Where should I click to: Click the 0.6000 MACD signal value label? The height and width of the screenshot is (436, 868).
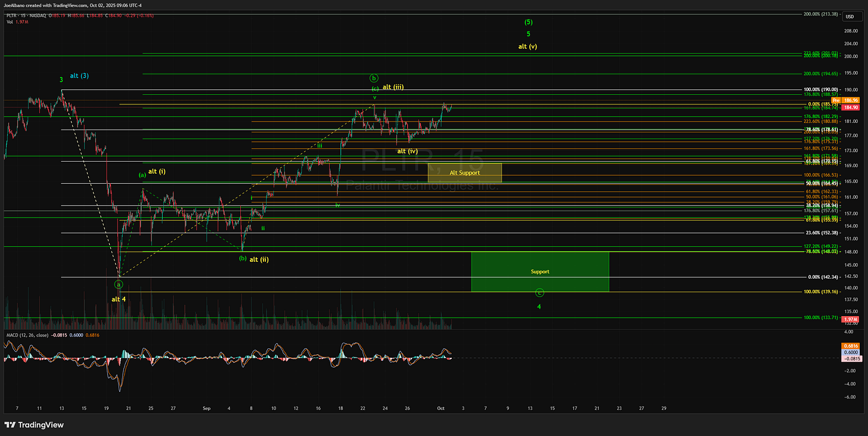[850, 352]
